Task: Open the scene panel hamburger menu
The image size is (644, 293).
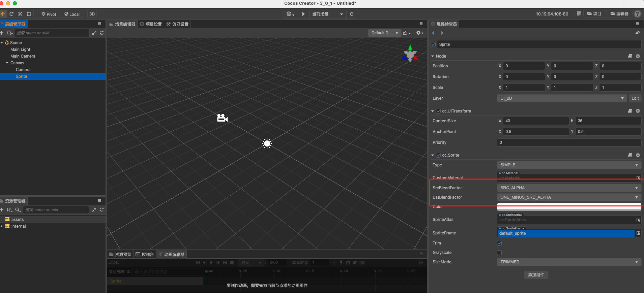Action: tap(421, 24)
